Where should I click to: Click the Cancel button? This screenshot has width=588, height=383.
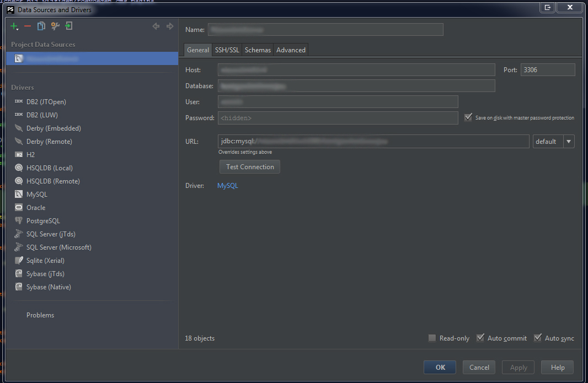tap(479, 367)
